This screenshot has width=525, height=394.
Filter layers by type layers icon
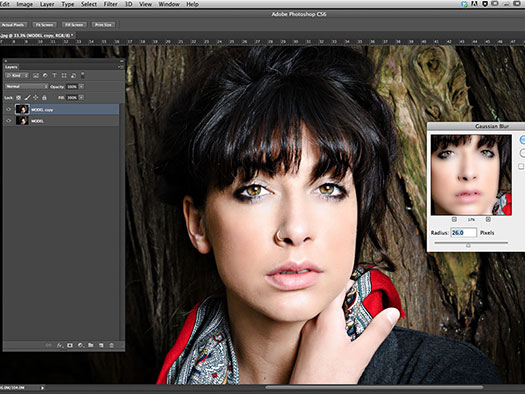click(54, 76)
